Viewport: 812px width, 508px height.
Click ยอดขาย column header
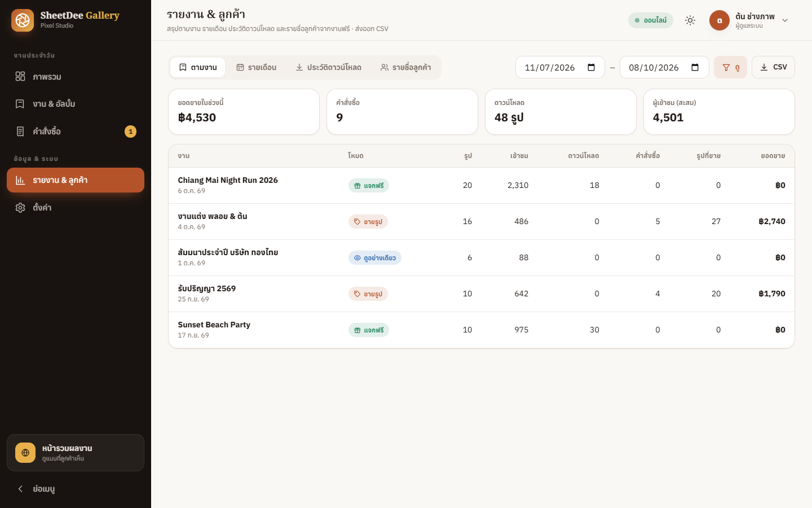click(773, 156)
